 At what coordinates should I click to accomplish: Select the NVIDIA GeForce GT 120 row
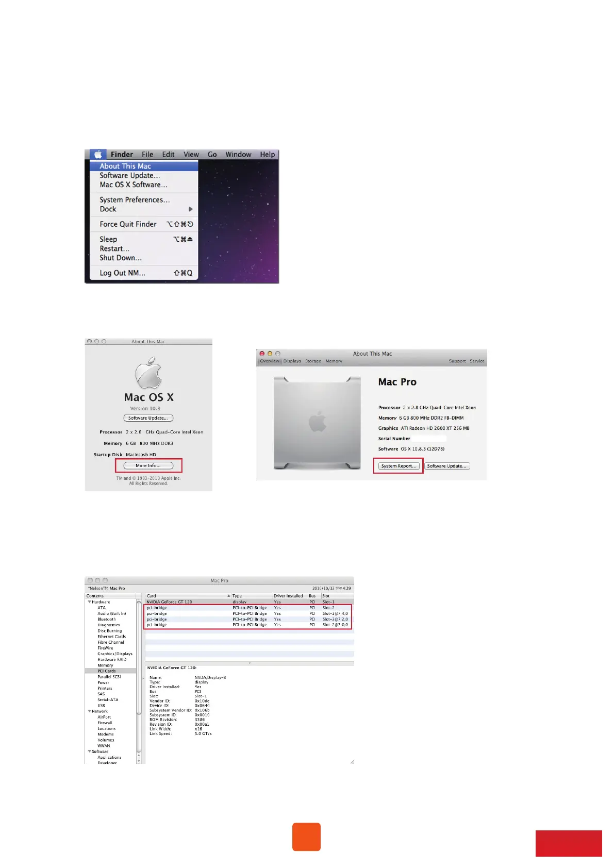tap(250, 602)
